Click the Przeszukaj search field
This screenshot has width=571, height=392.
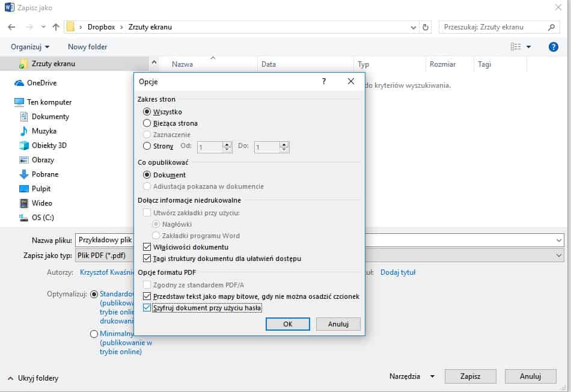[493, 27]
